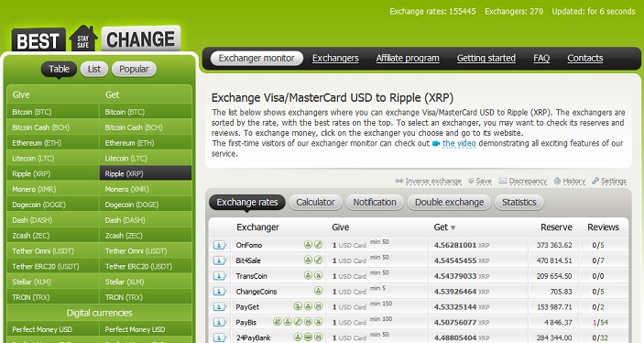Viewport: 644px width, 343px height.
Task: Click the percent badge in TransCoin row
Action: (x=318, y=275)
